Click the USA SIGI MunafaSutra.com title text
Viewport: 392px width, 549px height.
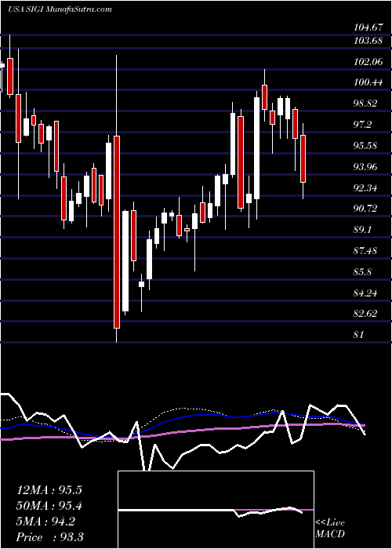point(60,9)
